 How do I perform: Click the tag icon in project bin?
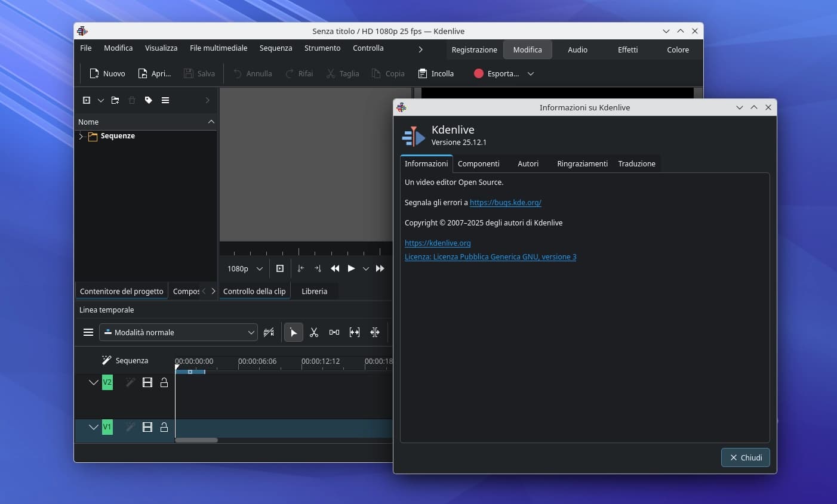tap(149, 100)
